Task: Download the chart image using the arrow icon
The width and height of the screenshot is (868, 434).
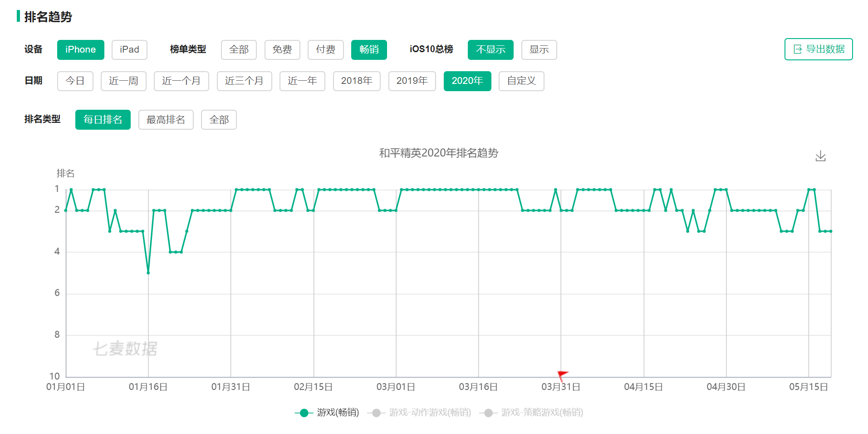Action: tap(820, 156)
